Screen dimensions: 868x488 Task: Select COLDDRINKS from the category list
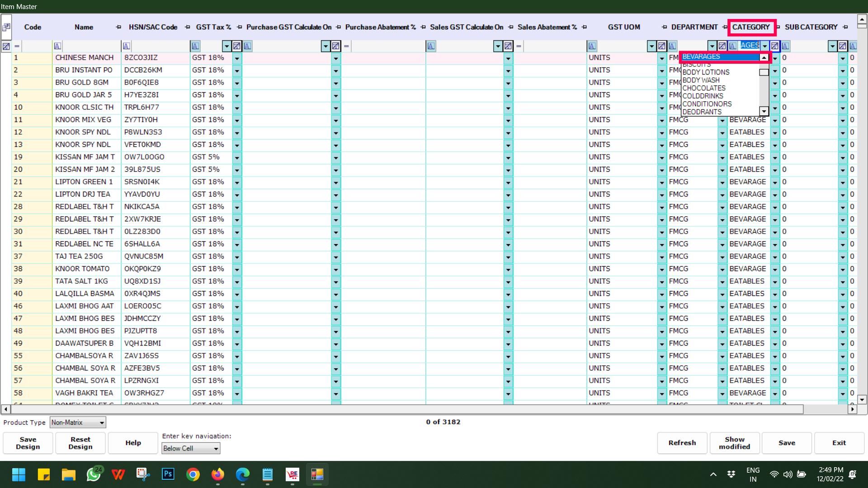(703, 96)
